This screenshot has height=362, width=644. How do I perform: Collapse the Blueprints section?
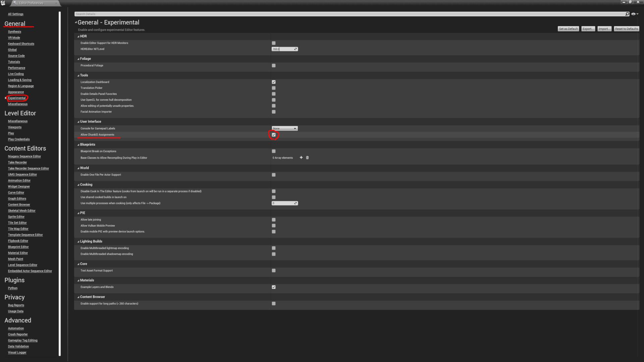[x=78, y=145]
